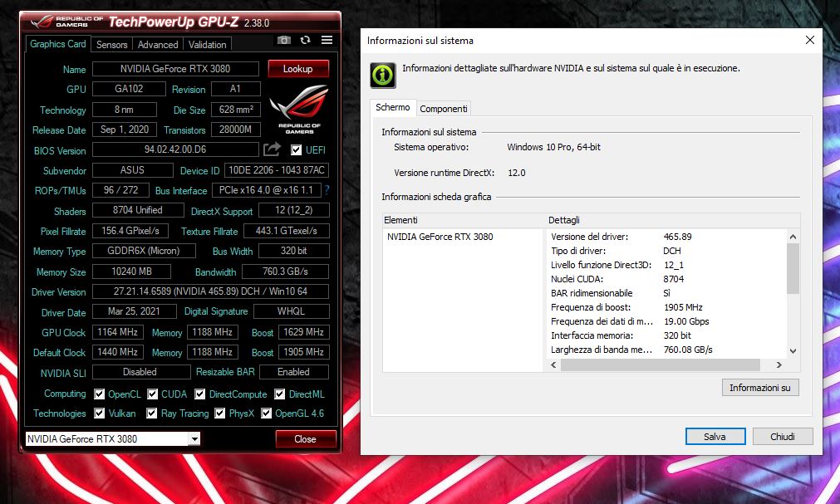Click the BIOS Version field 94.02.42.00.D6
Viewport: 840px width, 504px height.
(x=175, y=149)
